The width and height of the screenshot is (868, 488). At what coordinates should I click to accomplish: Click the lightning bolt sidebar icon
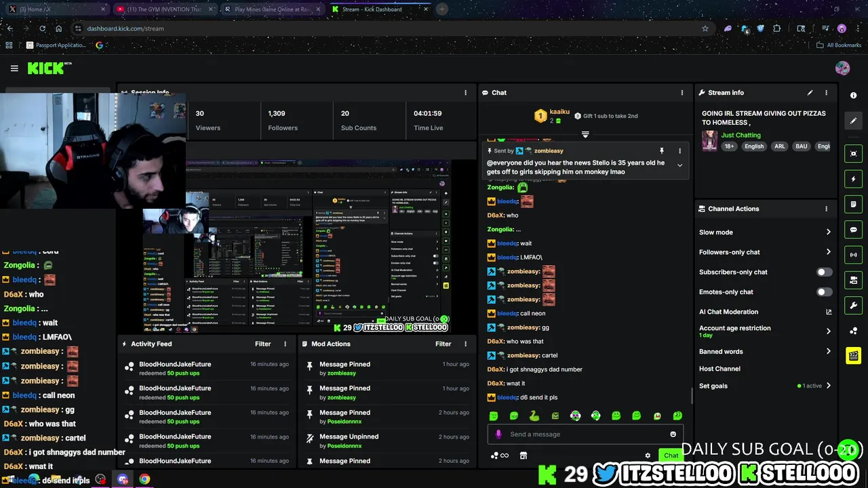[x=854, y=179]
